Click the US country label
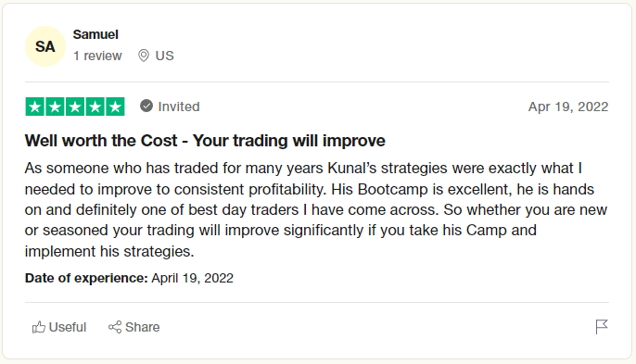 164,56
